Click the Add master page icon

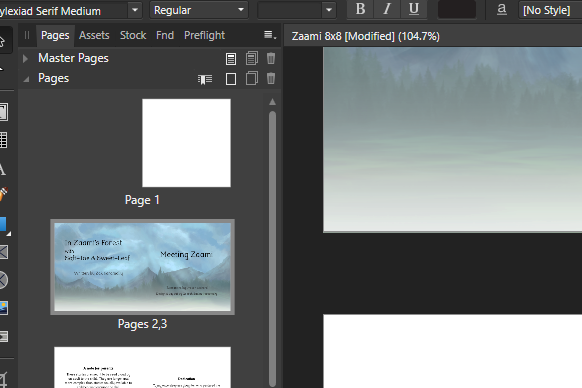[x=231, y=59]
